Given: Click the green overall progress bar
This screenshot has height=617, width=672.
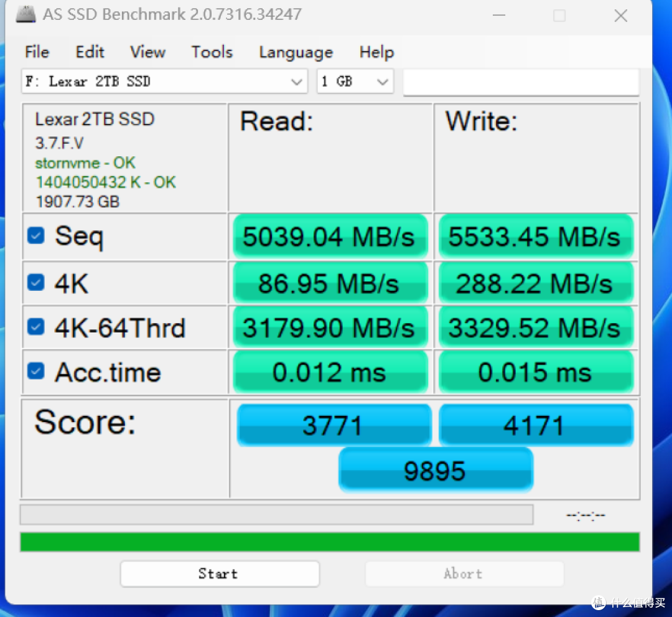Looking at the screenshot, I should point(330,542).
